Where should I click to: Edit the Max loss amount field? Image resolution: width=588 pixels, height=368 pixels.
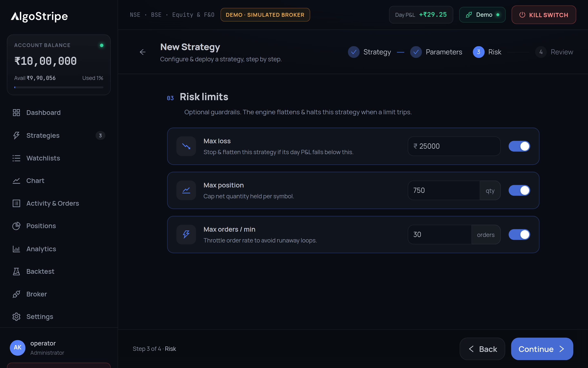(454, 146)
